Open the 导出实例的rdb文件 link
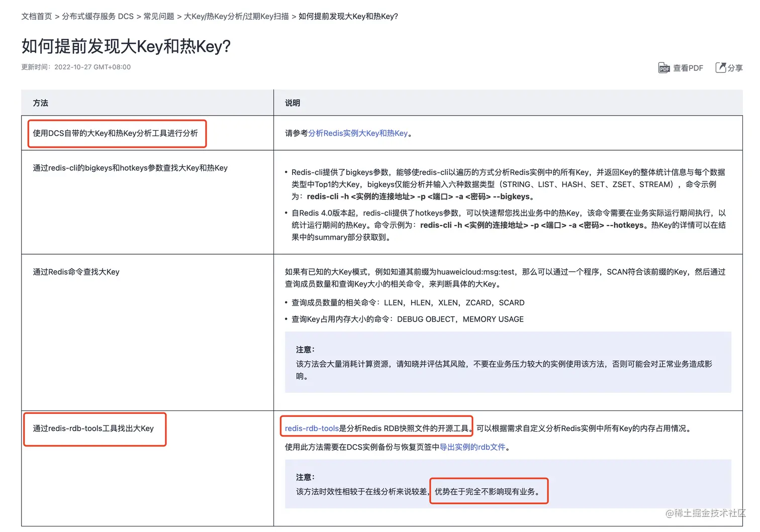Image resolution: width=760 pixels, height=532 pixels. pos(472,447)
